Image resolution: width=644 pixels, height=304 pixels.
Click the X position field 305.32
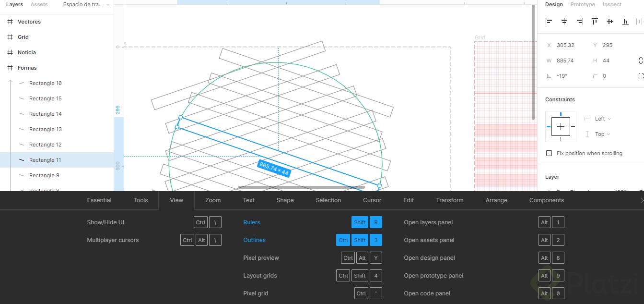point(565,45)
